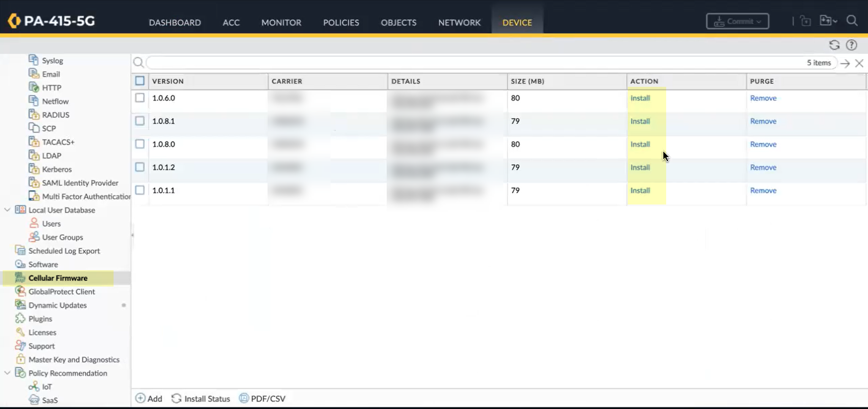
Task: Open Licenses in the sidebar
Action: coord(42,332)
